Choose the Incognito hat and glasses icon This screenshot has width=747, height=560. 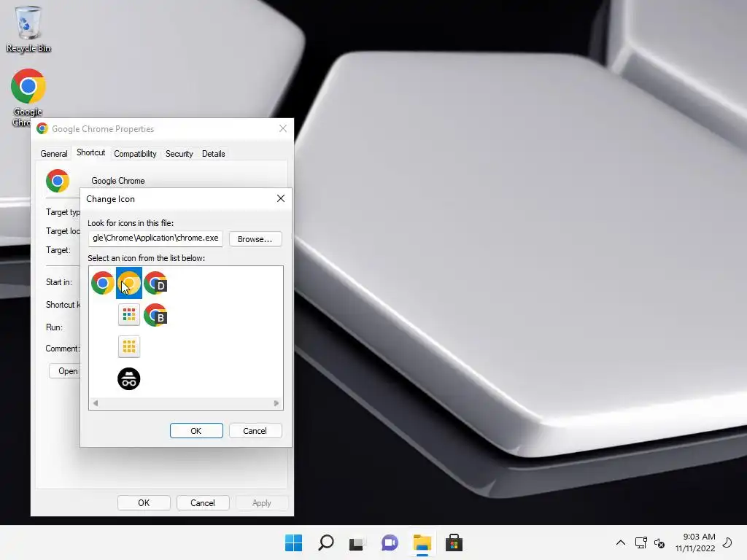click(128, 378)
